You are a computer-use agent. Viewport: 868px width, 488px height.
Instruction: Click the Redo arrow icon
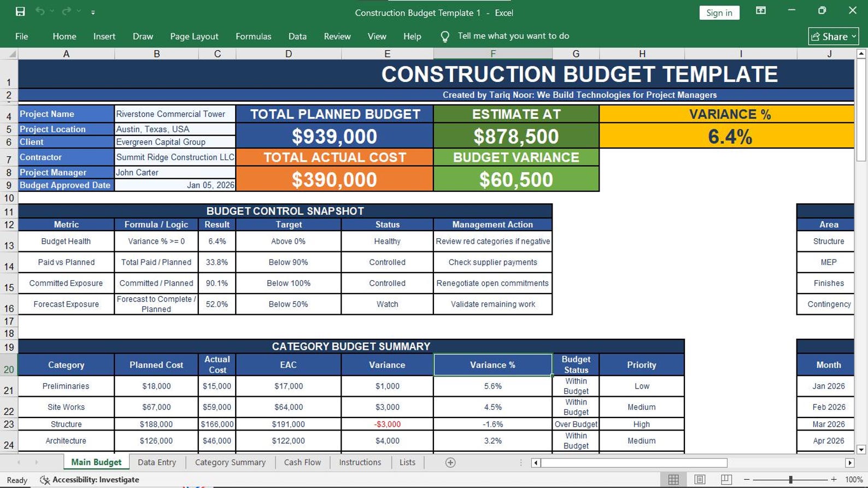coord(66,11)
